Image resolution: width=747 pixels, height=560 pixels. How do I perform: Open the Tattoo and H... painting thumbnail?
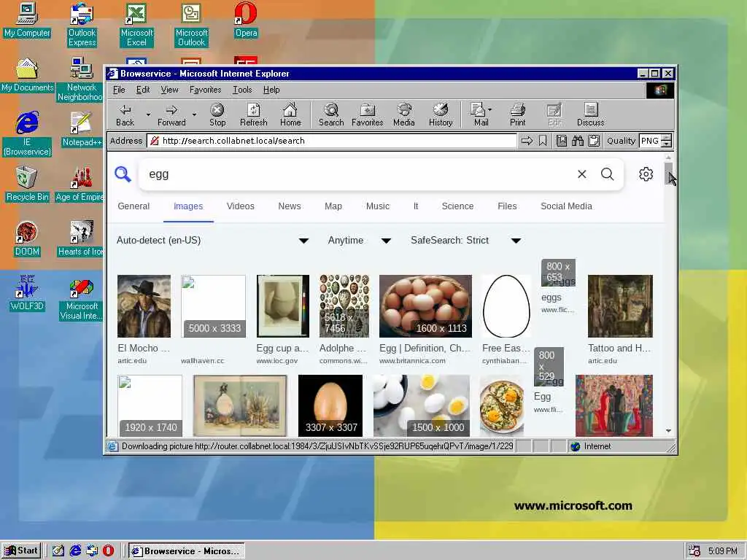pyautogui.click(x=620, y=306)
